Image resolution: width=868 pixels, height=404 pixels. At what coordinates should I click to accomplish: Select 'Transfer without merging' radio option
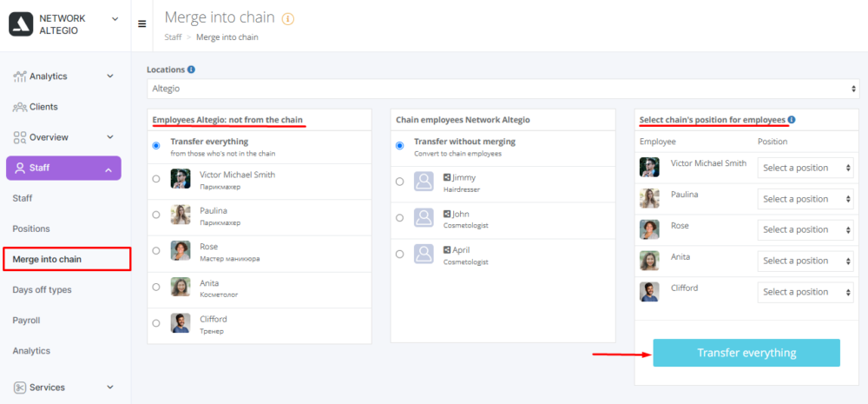(x=399, y=146)
